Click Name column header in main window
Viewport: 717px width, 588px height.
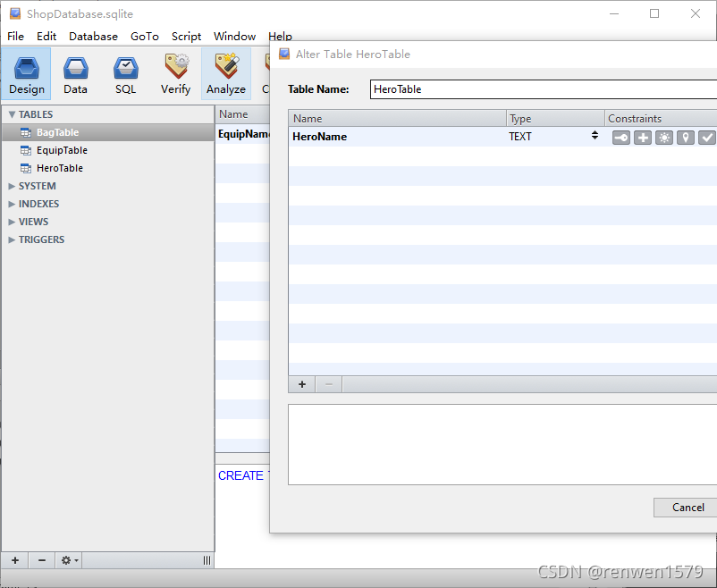pyautogui.click(x=242, y=114)
